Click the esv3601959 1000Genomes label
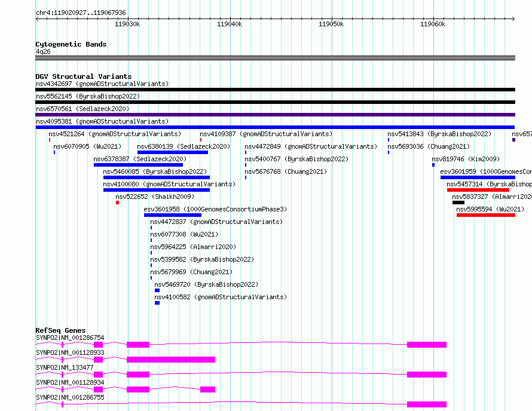This screenshot has width=532, height=411. [486, 171]
